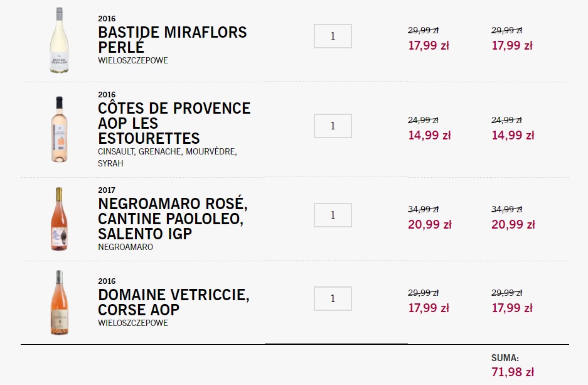Open Domaine Vetriccie, Corse AOP title
This screenshot has width=588, height=385.
(x=174, y=302)
